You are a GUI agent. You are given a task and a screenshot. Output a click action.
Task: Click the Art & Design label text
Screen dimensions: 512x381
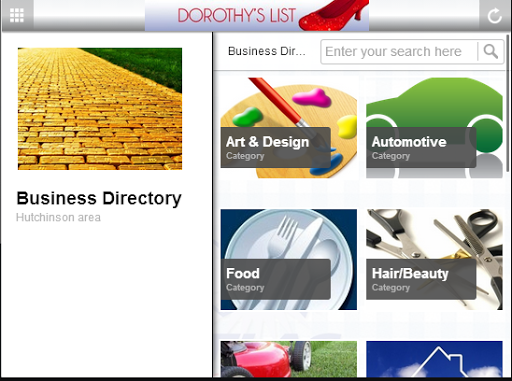pos(267,142)
